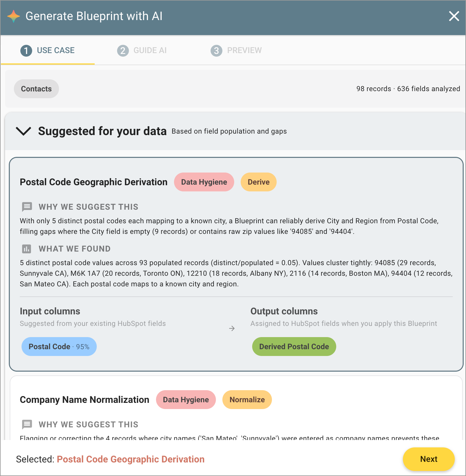Screen dimensions: 466x476
Task: Click the arrow between input and output columns
Action: tap(232, 328)
